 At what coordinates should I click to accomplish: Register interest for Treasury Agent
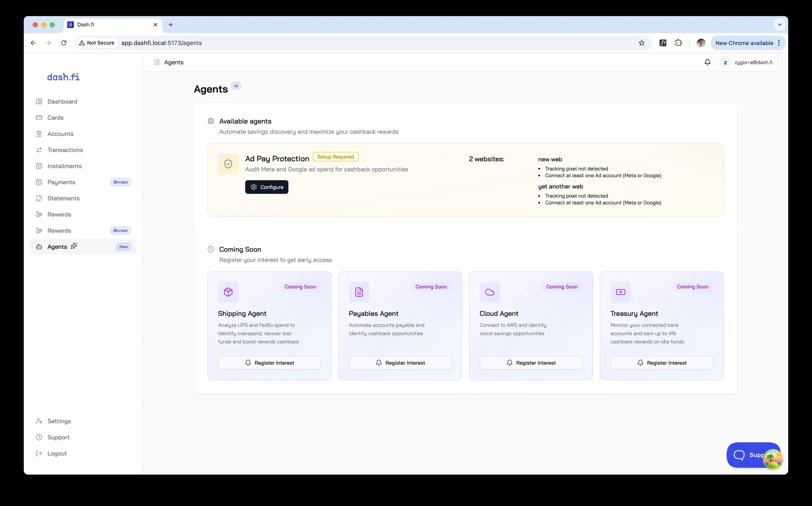661,363
